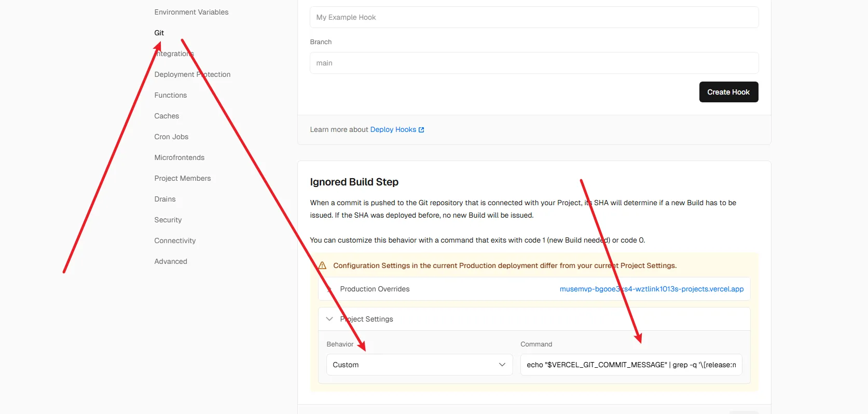
Task: Select Drains in the sidebar
Action: pyautogui.click(x=165, y=199)
